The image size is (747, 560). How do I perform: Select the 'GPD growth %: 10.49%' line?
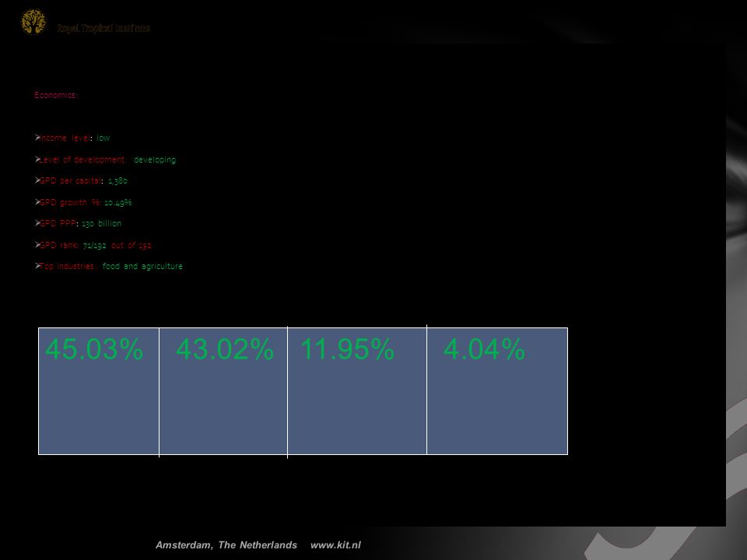83,202
